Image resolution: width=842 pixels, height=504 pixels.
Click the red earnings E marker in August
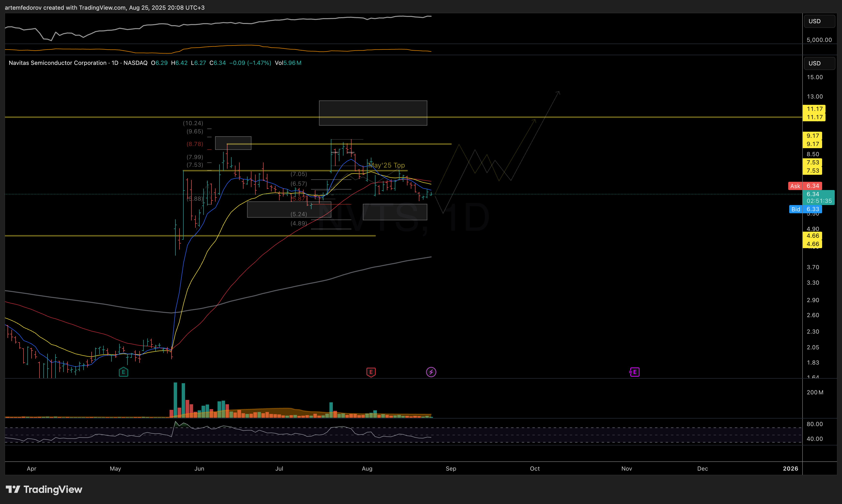click(x=371, y=372)
